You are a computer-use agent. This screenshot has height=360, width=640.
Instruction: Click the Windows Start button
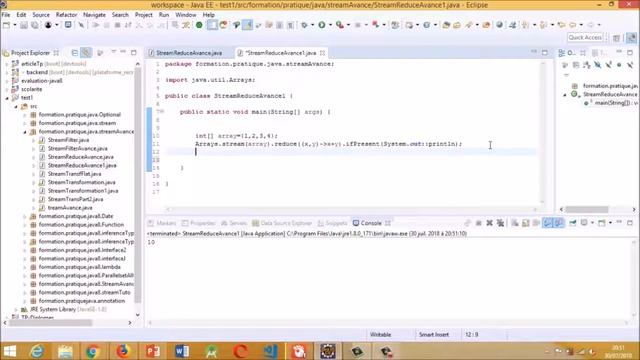(10, 351)
